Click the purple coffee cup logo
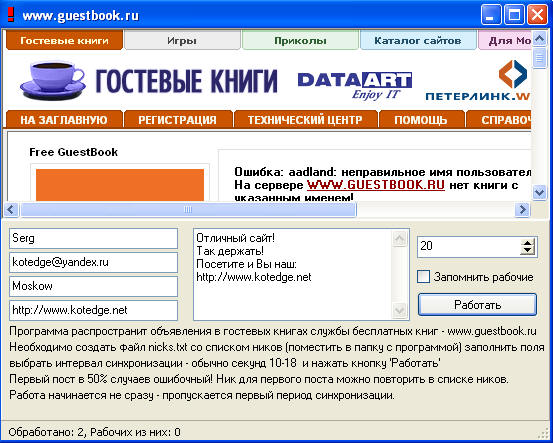This screenshot has height=443, width=553. tap(53, 80)
